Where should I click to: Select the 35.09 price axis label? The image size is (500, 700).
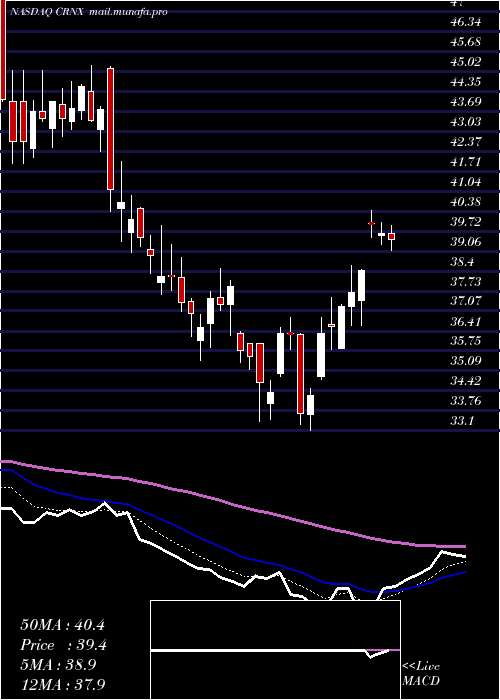click(467, 361)
